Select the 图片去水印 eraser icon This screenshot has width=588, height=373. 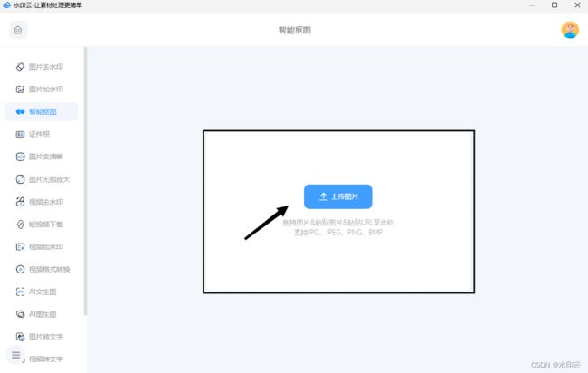(20, 67)
